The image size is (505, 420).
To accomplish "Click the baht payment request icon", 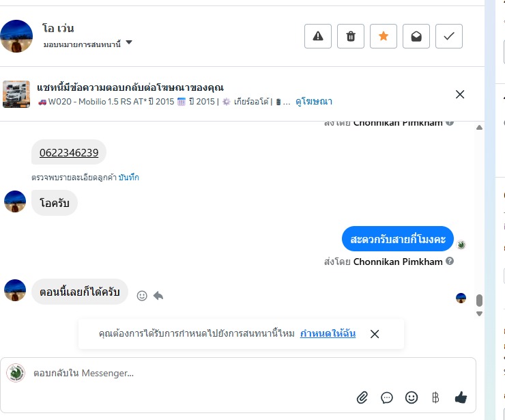I will click(x=435, y=397).
